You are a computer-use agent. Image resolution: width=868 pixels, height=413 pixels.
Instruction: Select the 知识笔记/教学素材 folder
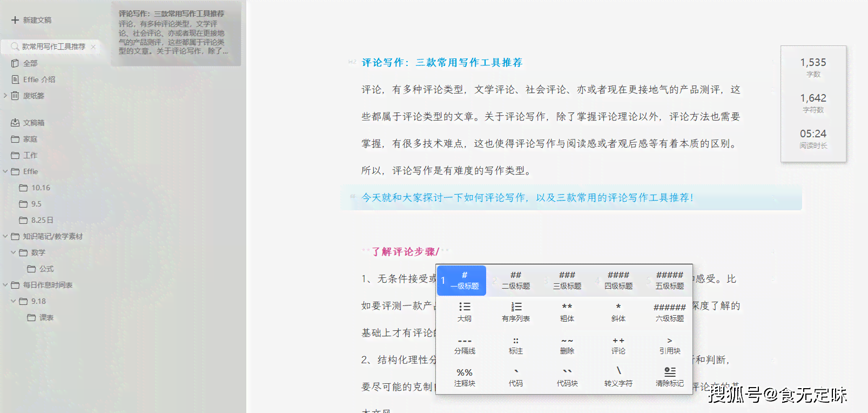(x=53, y=236)
